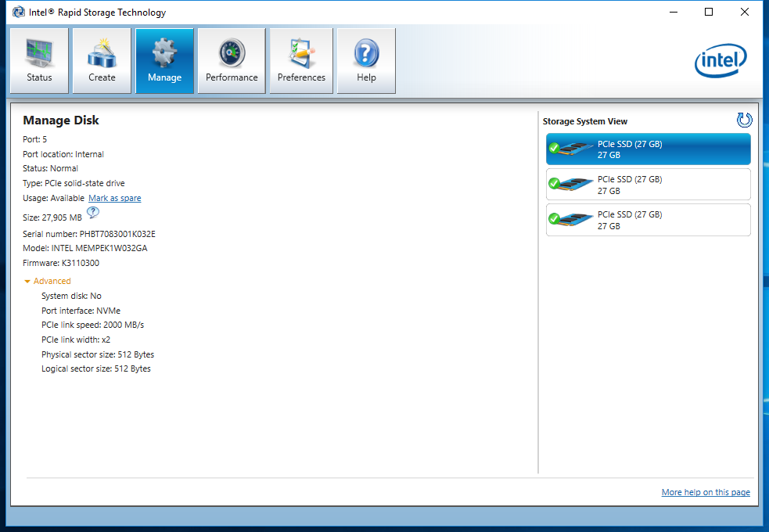Click the Manage Disk heading
Image resolution: width=769 pixels, height=532 pixels.
point(61,120)
